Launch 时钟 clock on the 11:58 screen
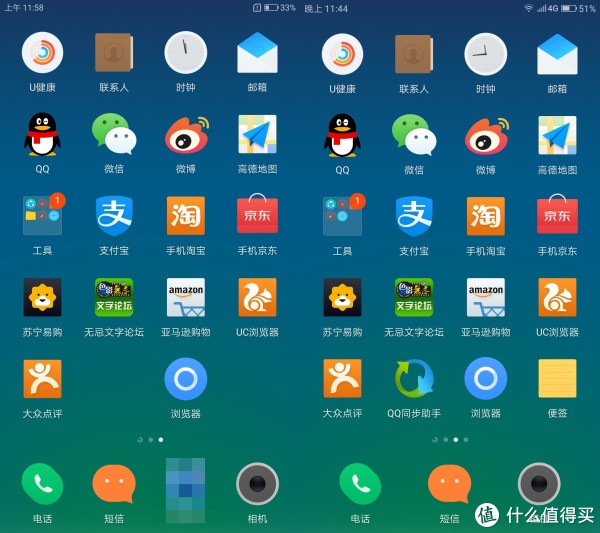 [x=186, y=52]
